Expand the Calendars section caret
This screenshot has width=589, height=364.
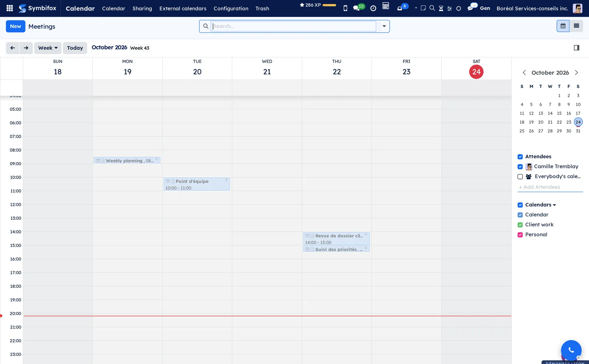point(554,205)
